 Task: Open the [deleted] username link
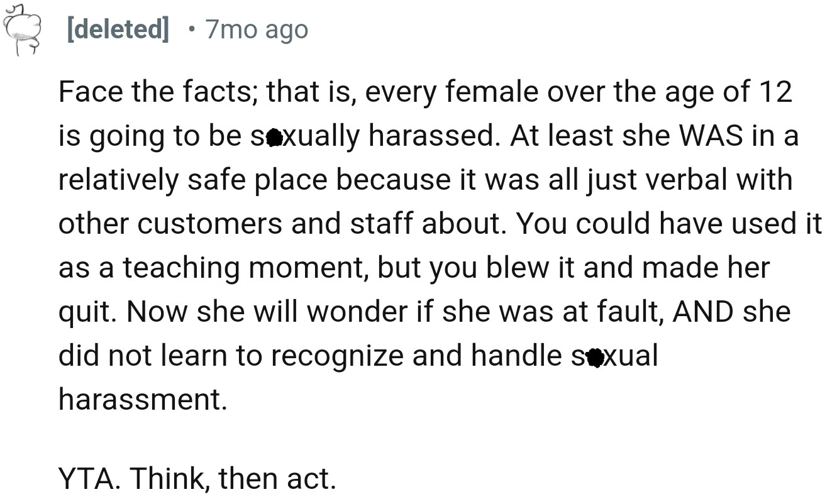coord(118,30)
